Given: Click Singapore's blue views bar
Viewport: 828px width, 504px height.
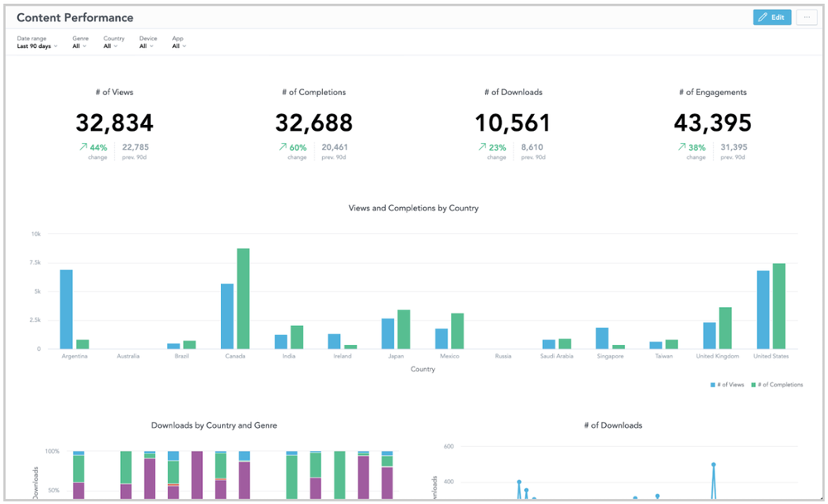Looking at the screenshot, I should [x=602, y=338].
